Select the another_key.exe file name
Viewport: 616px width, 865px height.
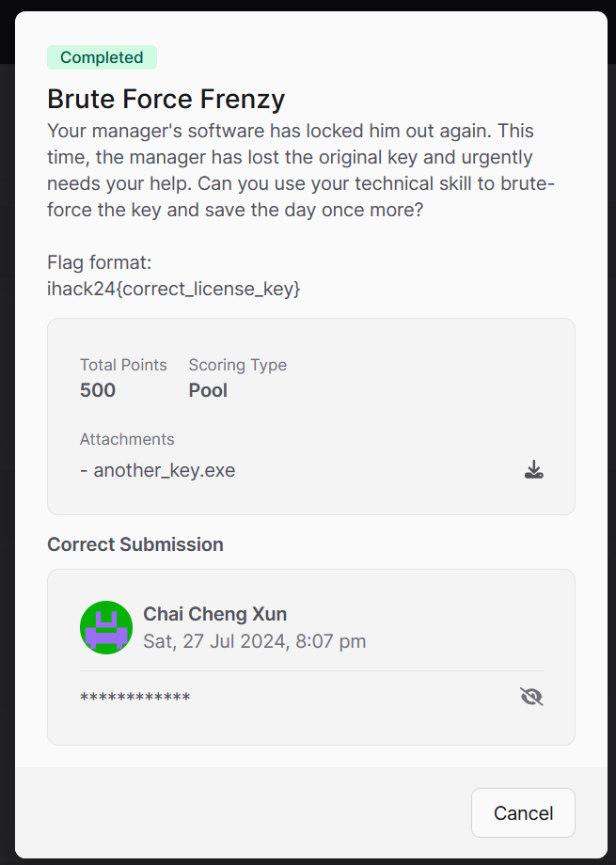pyautogui.click(x=164, y=470)
